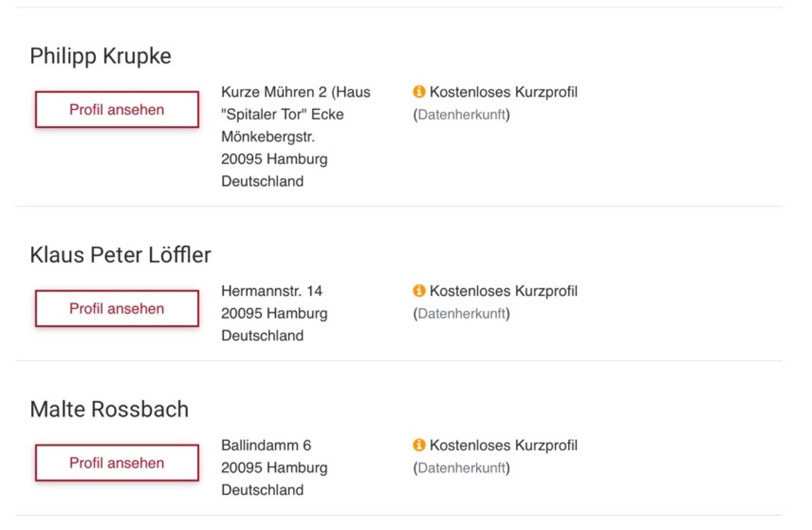Click the Philipp Krupke name heading
The image size is (812, 530).
(x=101, y=56)
